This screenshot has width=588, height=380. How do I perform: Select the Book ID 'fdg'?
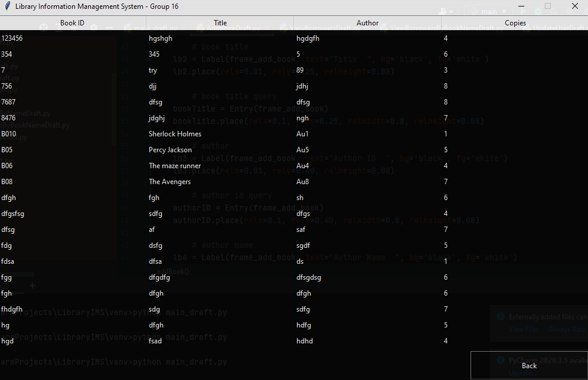pos(6,245)
